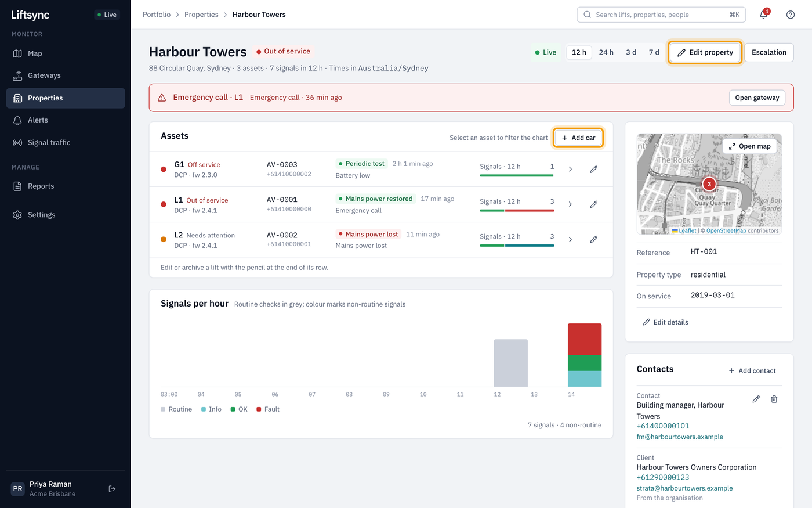This screenshot has width=812, height=508.
Task: Click the log out icon beside Priya Raman
Action: click(113, 489)
